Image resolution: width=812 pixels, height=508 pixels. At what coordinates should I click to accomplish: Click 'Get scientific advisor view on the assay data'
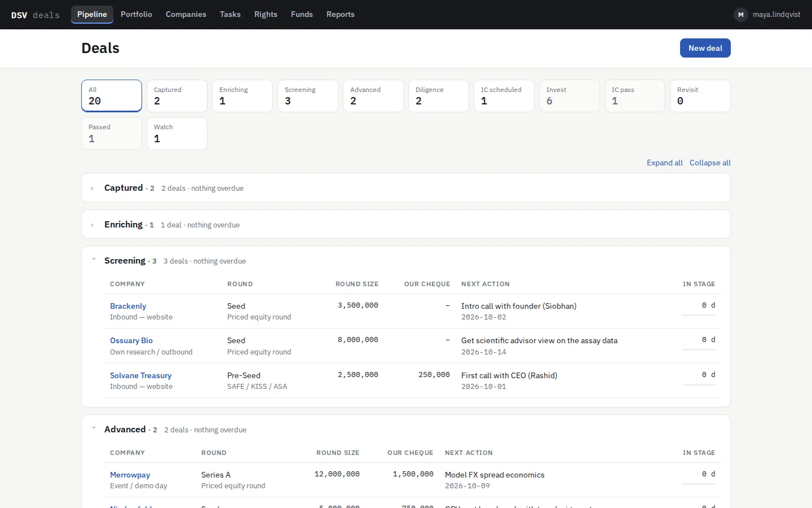click(539, 340)
